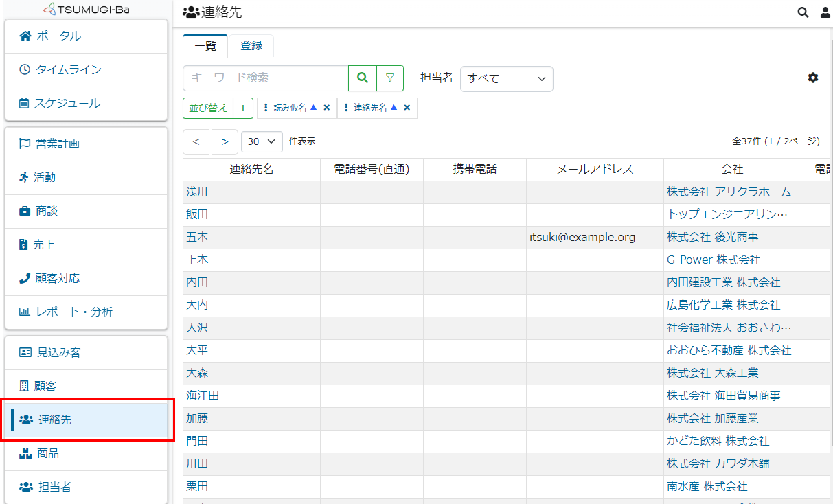Click the メールアドレス column header
The image size is (833, 504).
tap(595, 170)
